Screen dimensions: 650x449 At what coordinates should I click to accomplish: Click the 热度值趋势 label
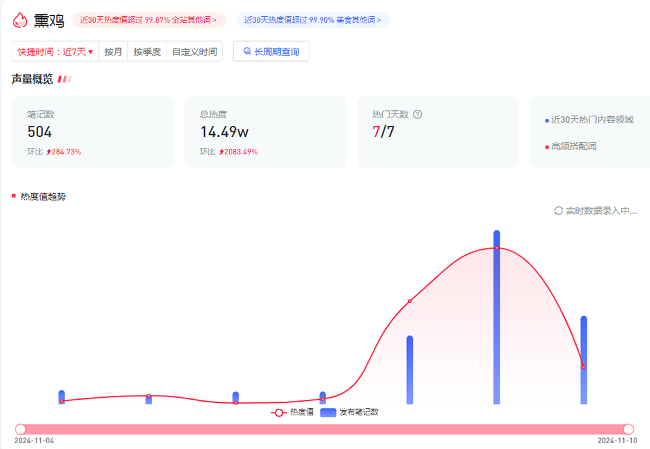(43, 197)
